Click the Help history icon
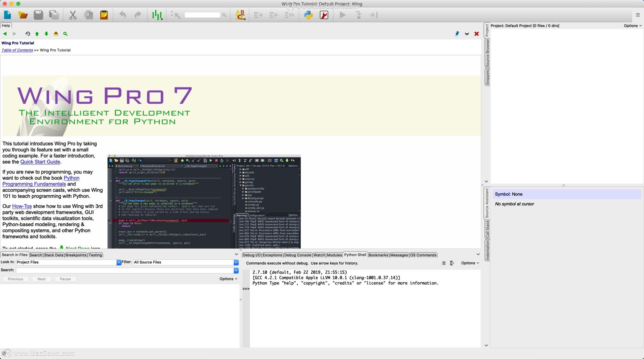This screenshot has height=359, width=644. pyautogui.click(x=28, y=34)
